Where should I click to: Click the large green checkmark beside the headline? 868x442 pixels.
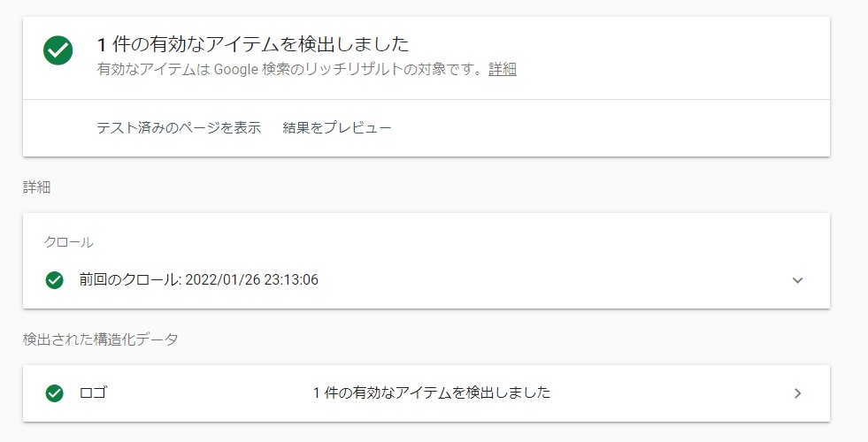coord(58,51)
